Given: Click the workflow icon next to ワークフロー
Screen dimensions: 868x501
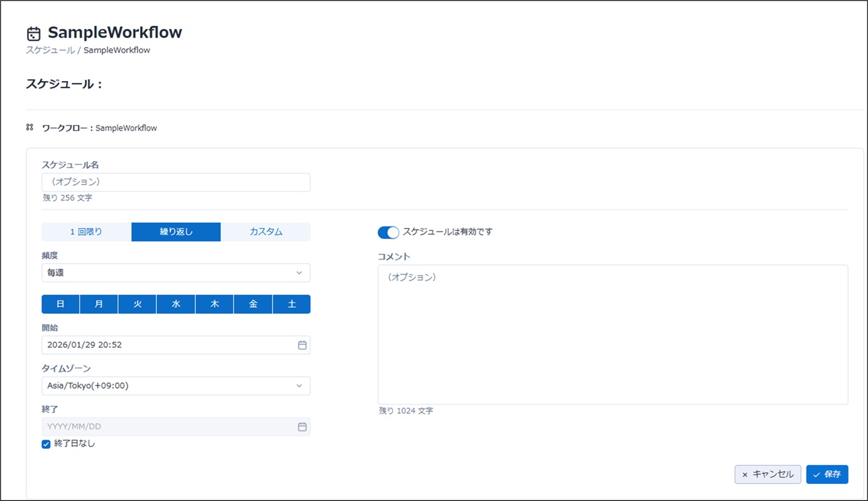Looking at the screenshot, I should (30, 128).
